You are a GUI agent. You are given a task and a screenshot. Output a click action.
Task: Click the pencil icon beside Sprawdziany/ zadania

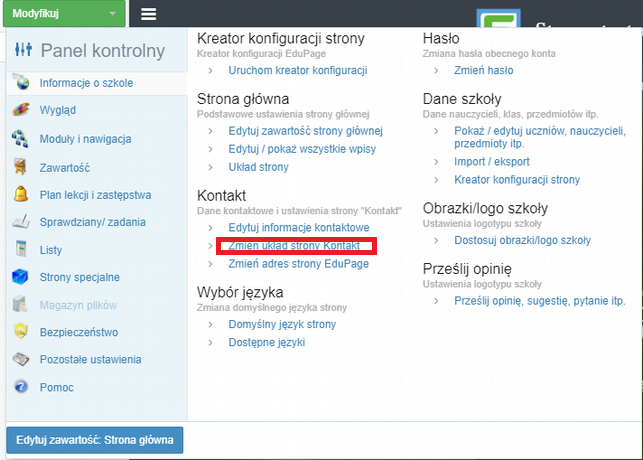click(x=21, y=221)
